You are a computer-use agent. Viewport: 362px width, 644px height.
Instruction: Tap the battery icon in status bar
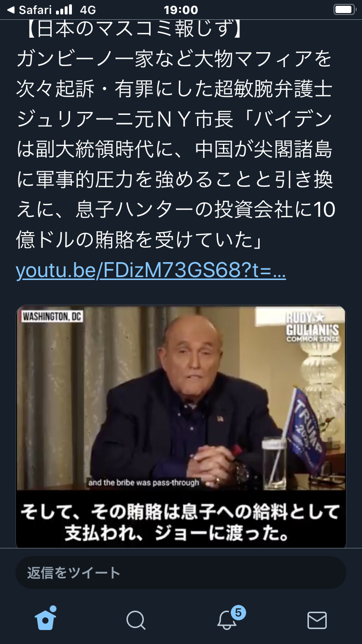pos(345,10)
